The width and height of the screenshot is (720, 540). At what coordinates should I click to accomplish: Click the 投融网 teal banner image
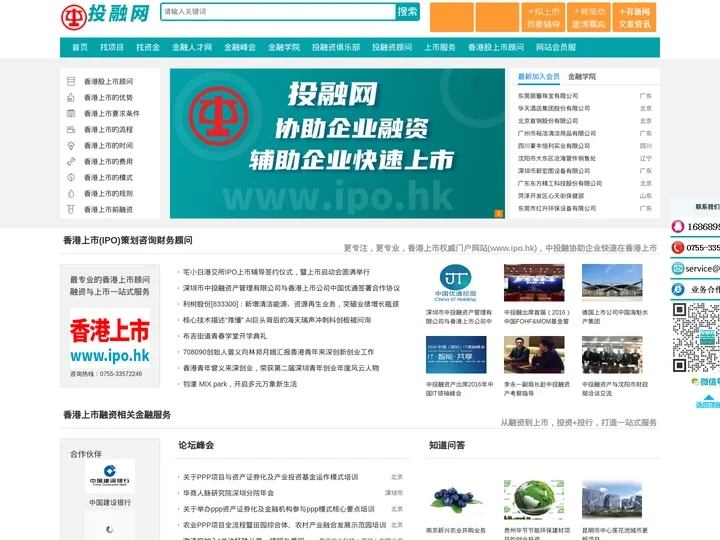(337, 143)
